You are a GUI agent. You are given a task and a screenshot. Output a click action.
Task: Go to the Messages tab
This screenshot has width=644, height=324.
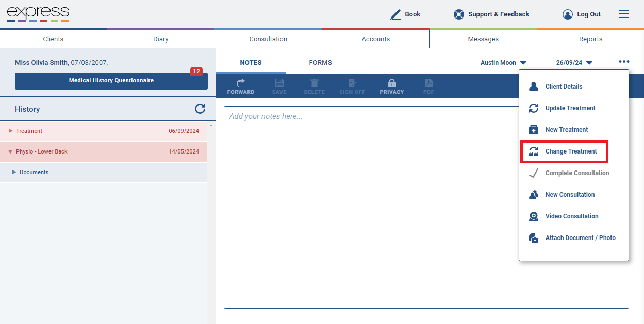pos(483,39)
